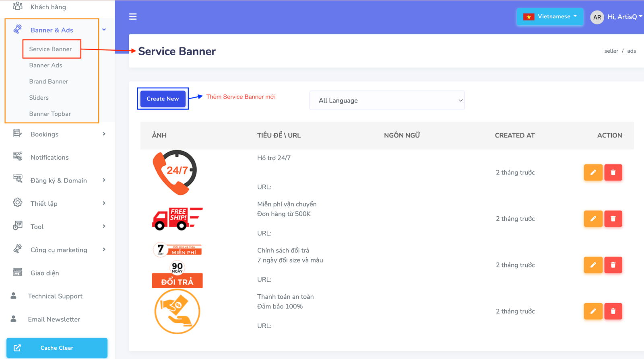Edit the Miễn phí vận chuyển banner
Viewport: 644px width, 359px height.
tap(593, 219)
